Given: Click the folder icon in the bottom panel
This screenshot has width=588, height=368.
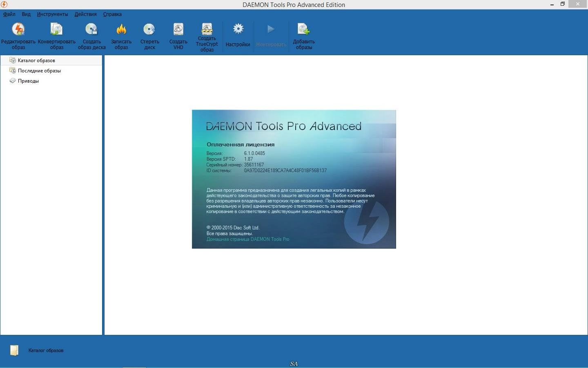Looking at the screenshot, I should pyautogui.click(x=14, y=350).
